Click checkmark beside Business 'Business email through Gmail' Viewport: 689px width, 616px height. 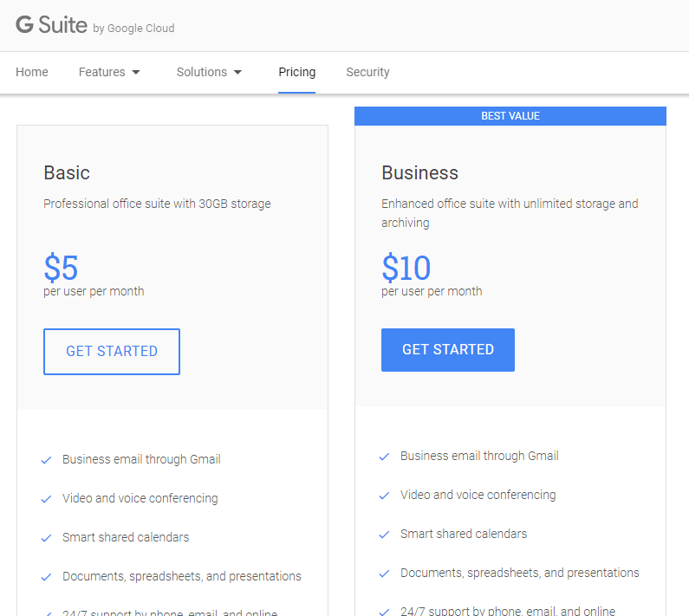tap(384, 457)
